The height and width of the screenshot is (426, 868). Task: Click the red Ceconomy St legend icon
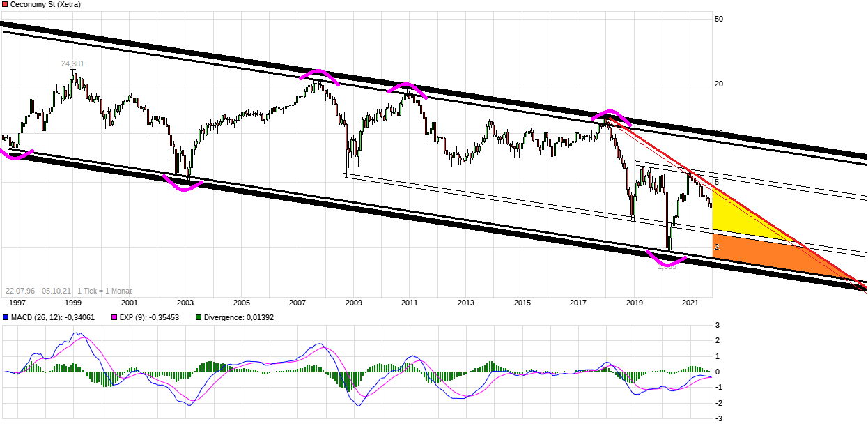coord(6,5)
